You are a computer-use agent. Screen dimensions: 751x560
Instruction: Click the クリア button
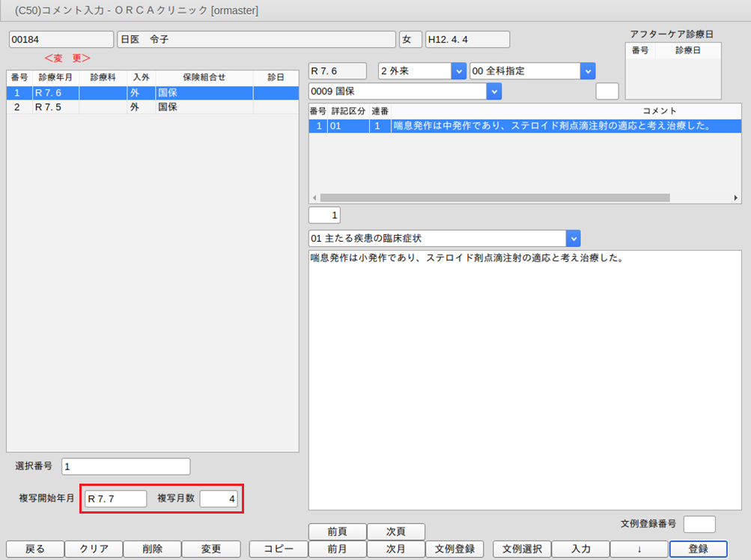click(94, 549)
